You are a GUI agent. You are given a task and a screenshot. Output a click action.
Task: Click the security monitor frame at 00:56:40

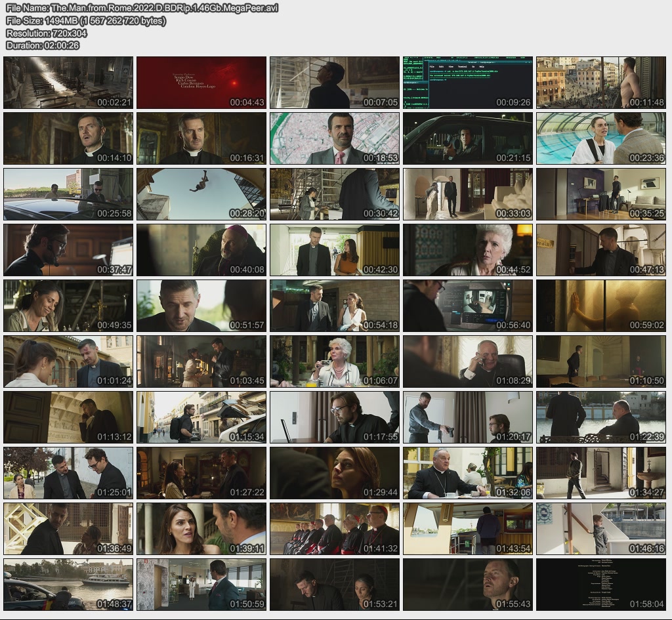[x=467, y=306]
